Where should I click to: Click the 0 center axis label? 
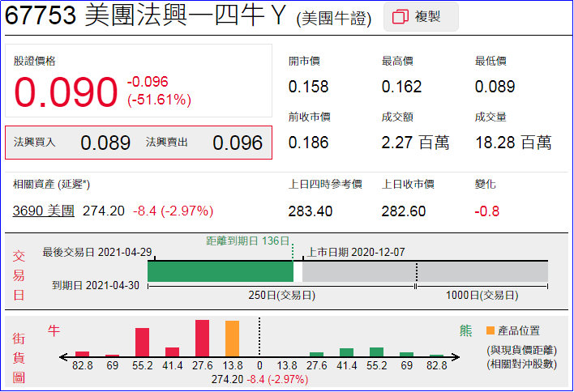point(259,365)
